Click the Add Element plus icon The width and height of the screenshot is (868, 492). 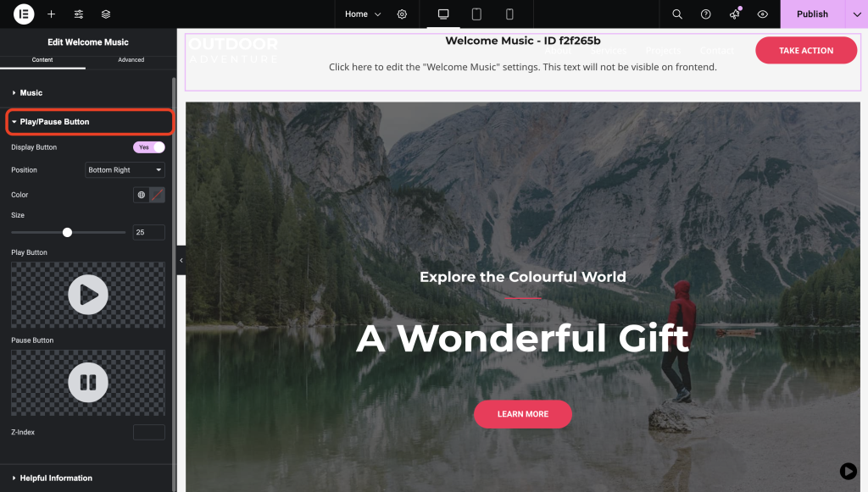(x=51, y=14)
